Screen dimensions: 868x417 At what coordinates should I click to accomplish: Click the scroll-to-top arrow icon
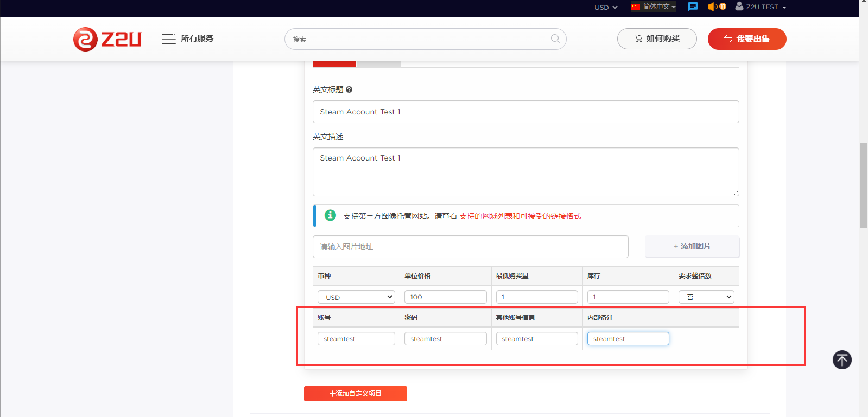point(842,360)
